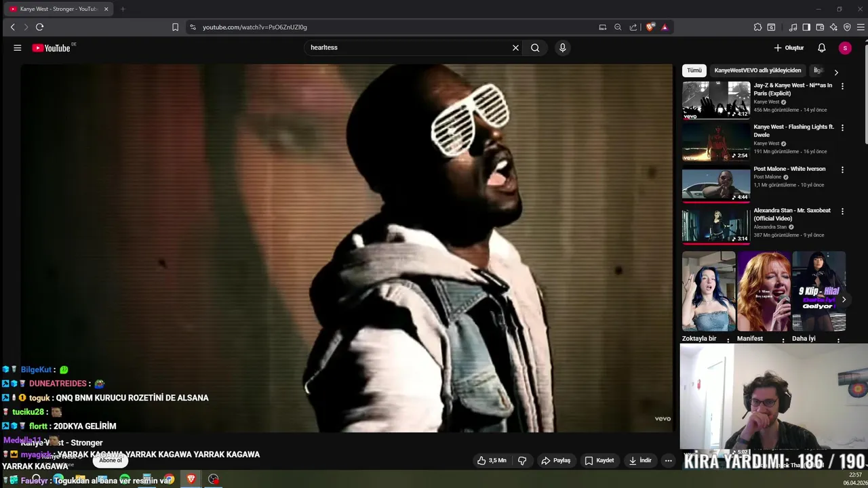Open the Manifest short

pyautogui.click(x=764, y=291)
